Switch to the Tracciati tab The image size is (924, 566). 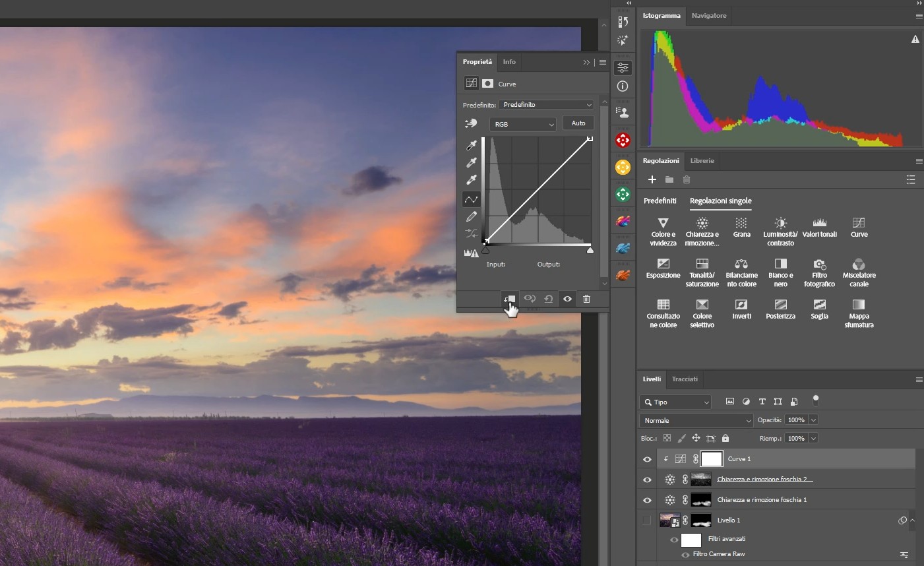coord(684,379)
